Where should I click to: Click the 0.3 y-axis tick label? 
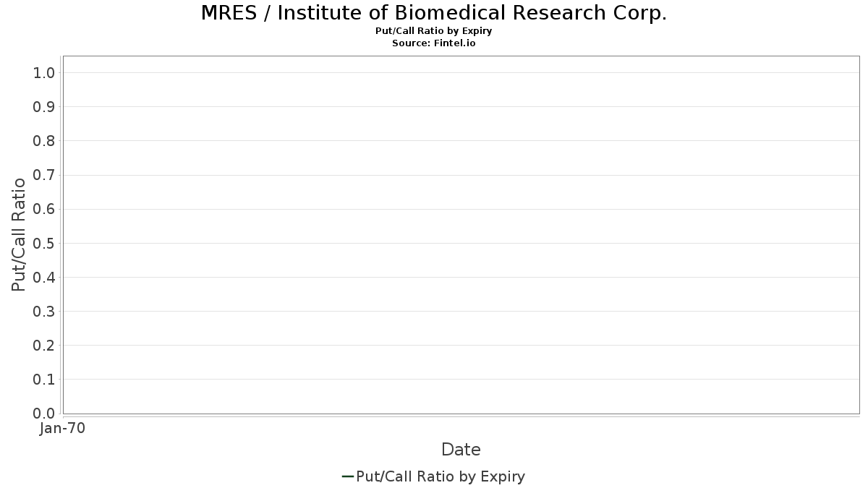click(44, 312)
